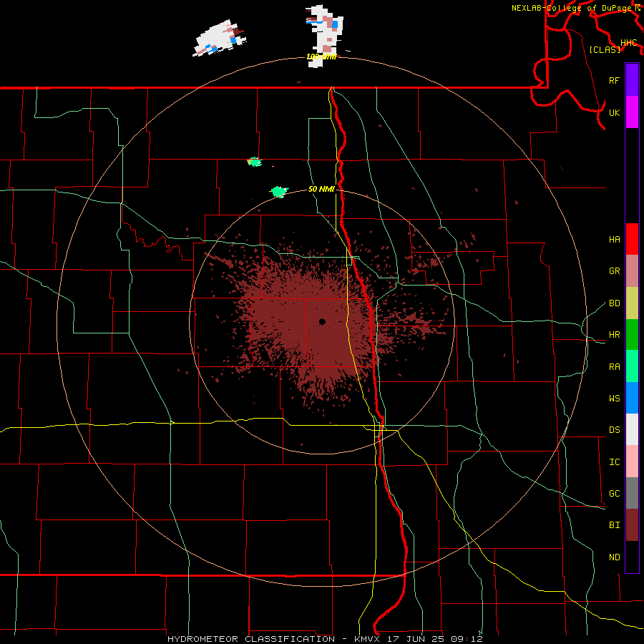The width and height of the screenshot is (644, 644).
Task: Click the light green RA swatch
Action: pos(632,366)
